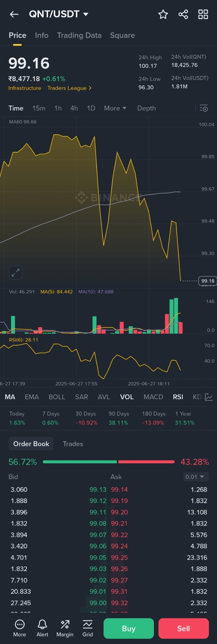Image resolution: width=217 pixels, height=644 pixels.
Task: Open the More icon in bottom bar
Action: (x=19, y=628)
